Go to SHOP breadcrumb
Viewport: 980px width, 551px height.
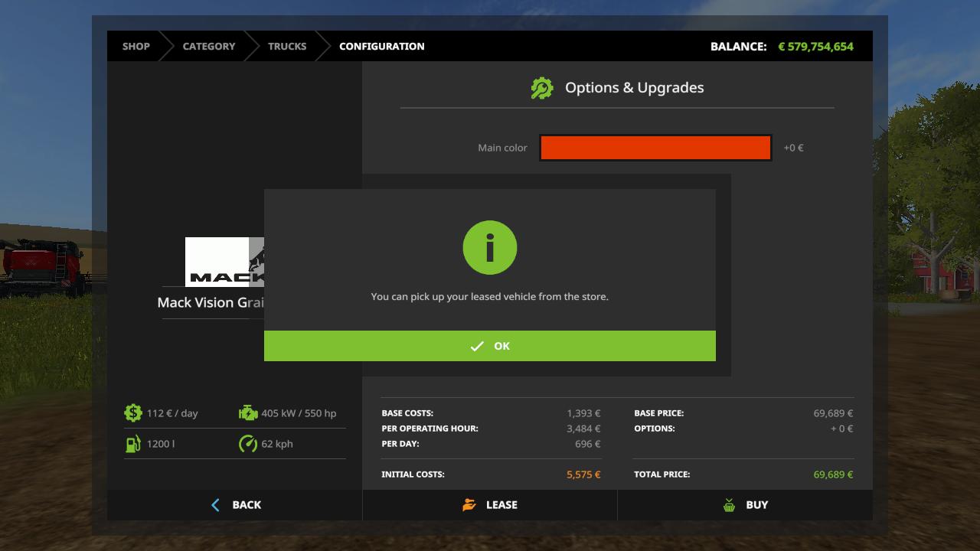tap(136, 46)
